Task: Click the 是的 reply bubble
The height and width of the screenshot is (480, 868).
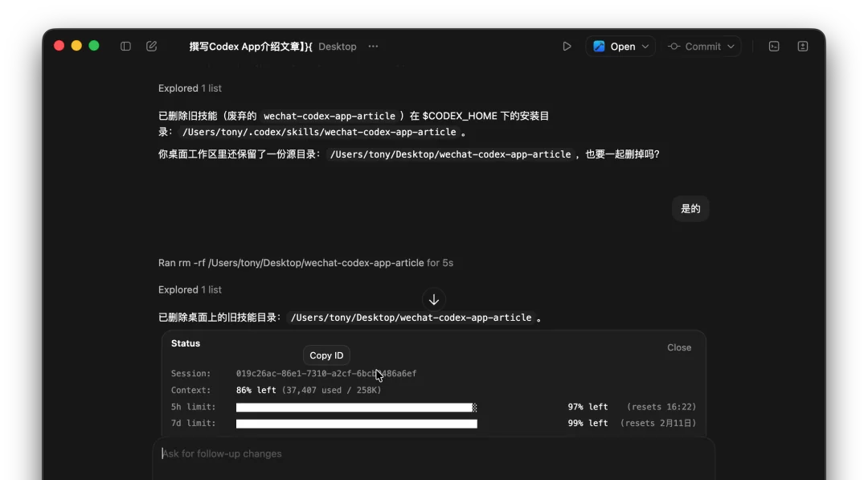Action: (x=690, y=208)
